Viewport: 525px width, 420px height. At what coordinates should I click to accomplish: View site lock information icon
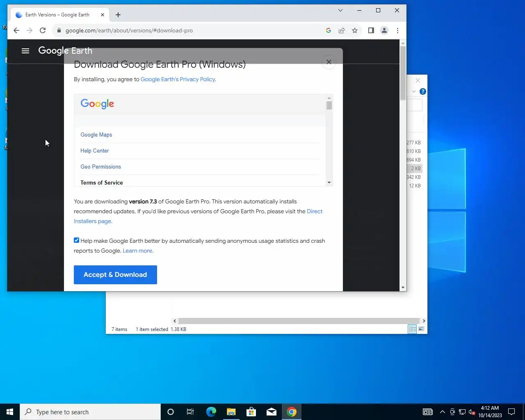pyautogui.click(x=59, y=30)
